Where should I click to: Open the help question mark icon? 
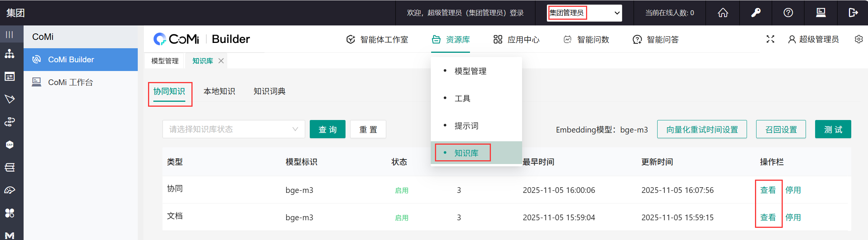788,13
